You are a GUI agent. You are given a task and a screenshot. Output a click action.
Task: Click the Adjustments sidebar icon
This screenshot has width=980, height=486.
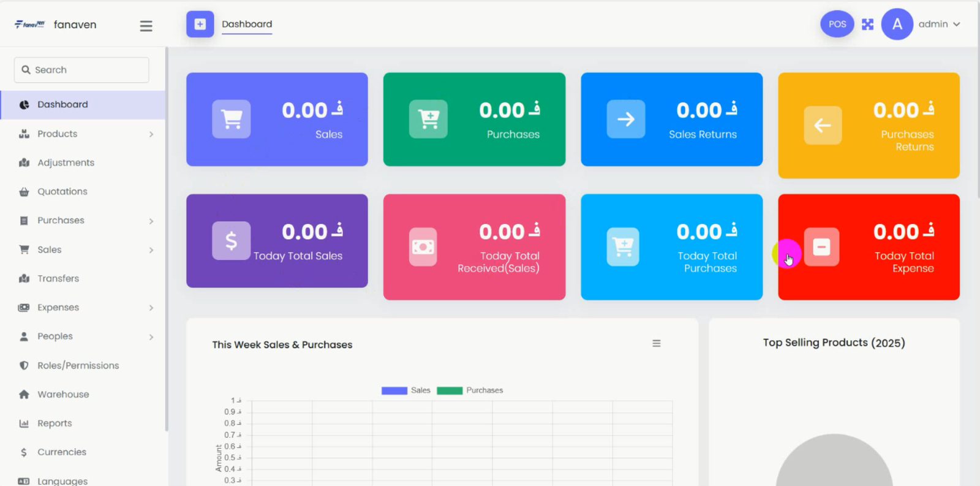(x=24, y=162)
